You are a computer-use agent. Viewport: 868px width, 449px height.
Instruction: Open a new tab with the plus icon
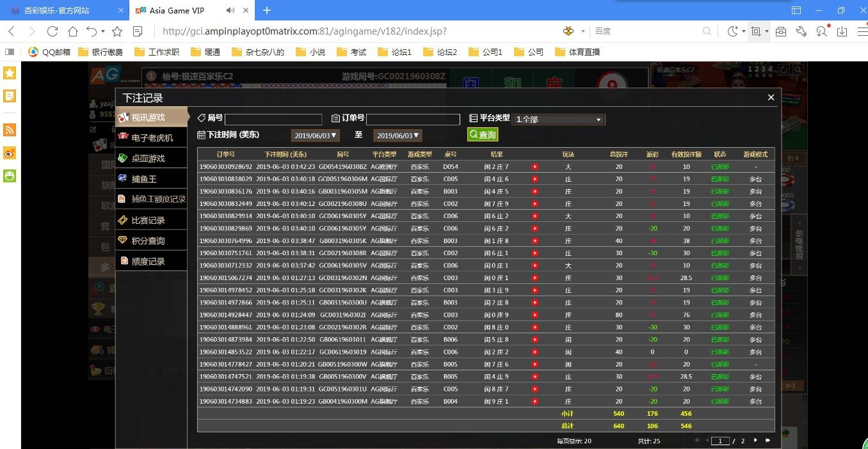[x=267, y=10]
